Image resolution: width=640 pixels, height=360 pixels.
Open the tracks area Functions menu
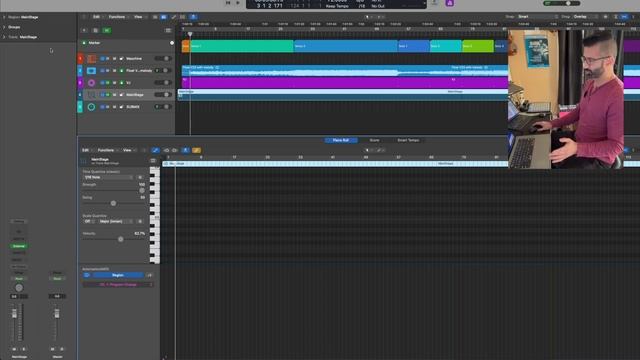click(117, 17)
